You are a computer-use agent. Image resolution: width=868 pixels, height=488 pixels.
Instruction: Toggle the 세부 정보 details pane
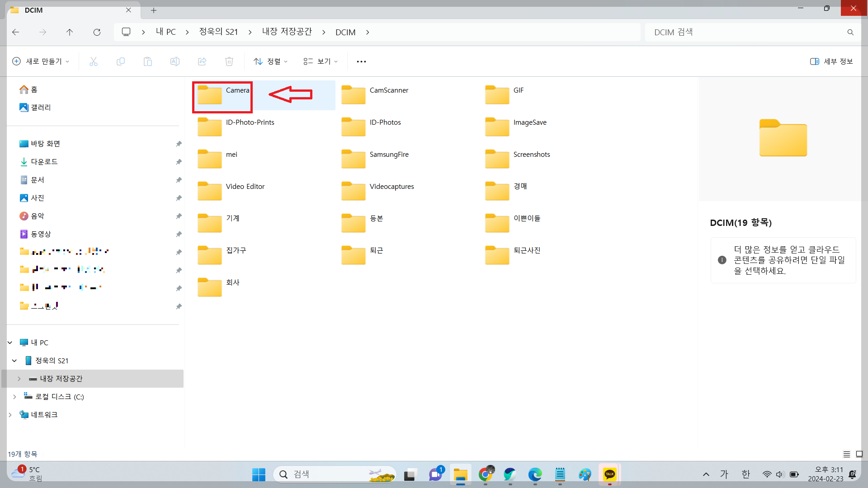tap(831, 61)
